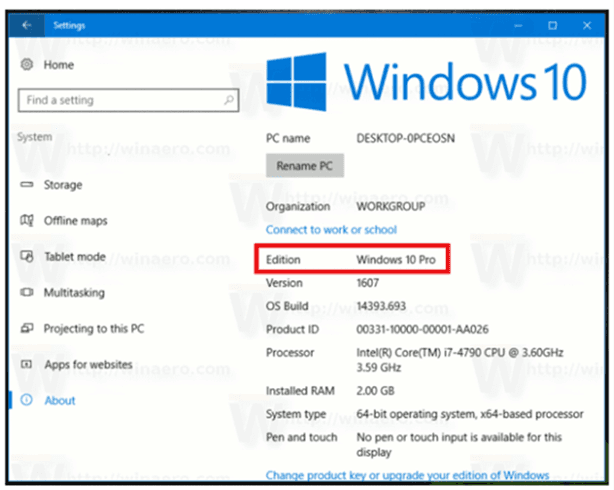Open Change product key or upgrade link
The height and width of the screenshot is (490, 614).
tap(407, 475)
